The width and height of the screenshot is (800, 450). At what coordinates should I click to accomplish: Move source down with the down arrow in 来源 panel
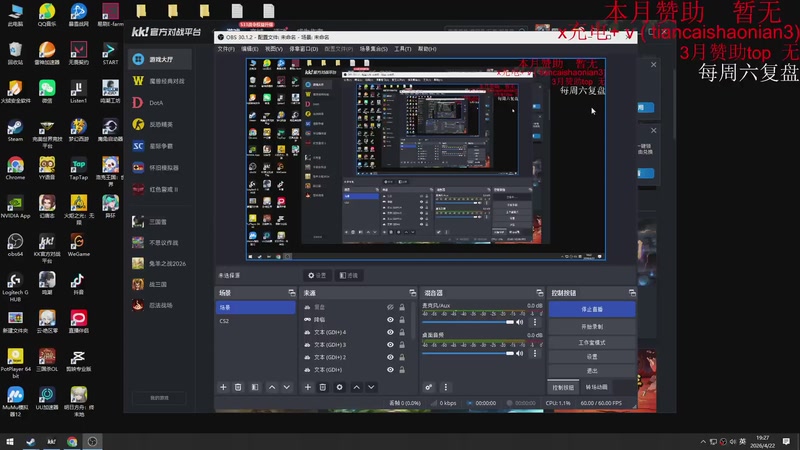[x=371, y=387]
